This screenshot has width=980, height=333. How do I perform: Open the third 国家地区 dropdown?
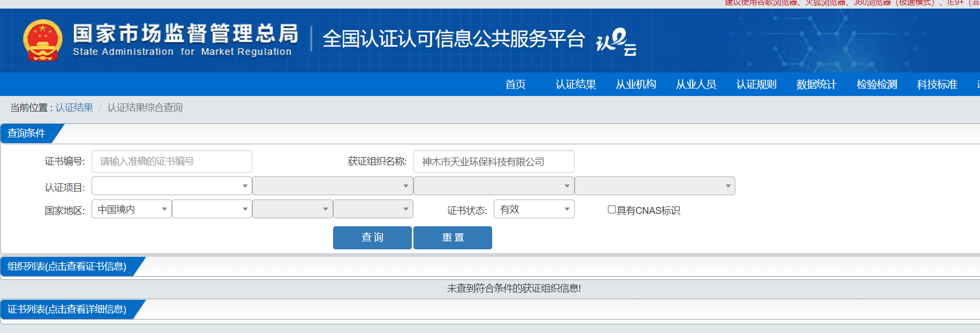(x=292, y=209)
